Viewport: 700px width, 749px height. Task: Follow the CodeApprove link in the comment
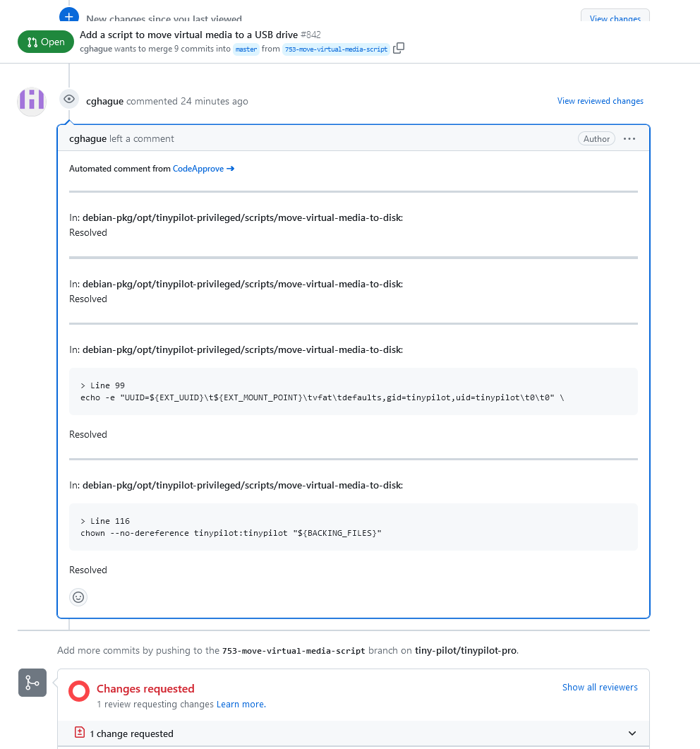199,169
